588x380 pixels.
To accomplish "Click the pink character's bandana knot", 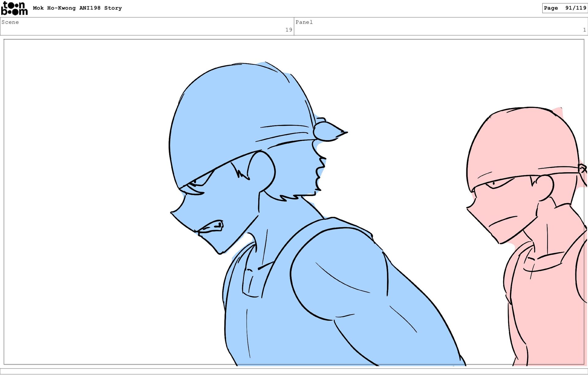I will point(582,168).
